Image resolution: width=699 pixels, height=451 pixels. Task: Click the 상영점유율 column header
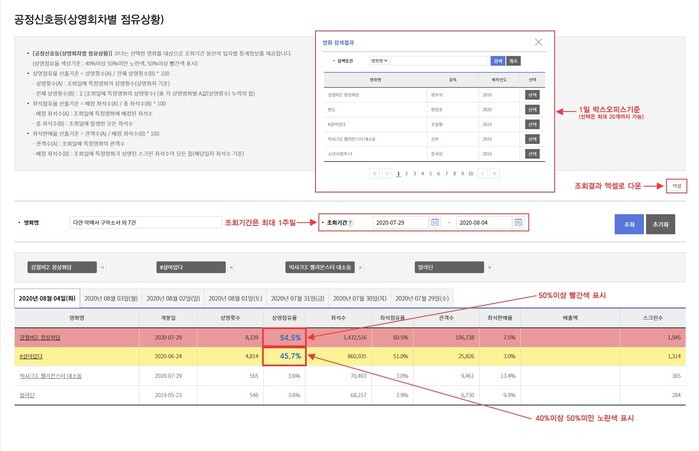284,318
